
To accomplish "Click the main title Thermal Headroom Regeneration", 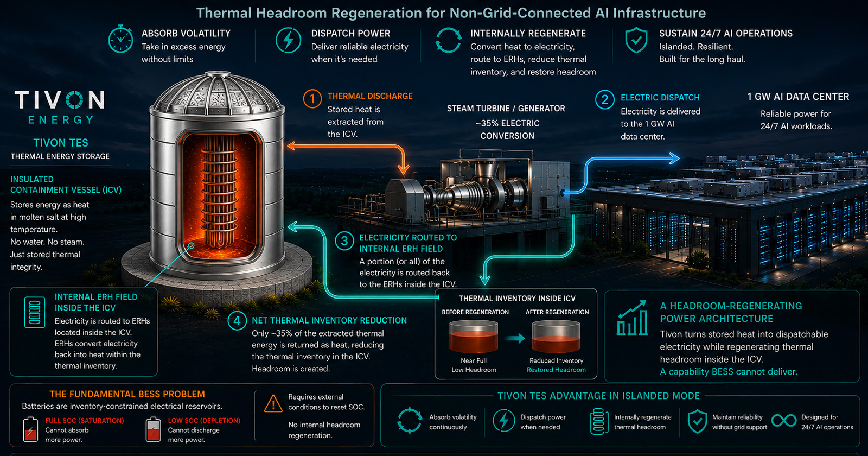I will point(451,12).
